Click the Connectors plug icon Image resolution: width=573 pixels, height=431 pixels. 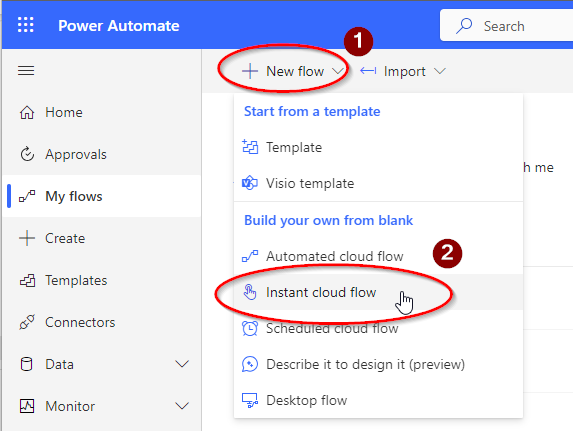pyautogui.click(x=27, y=322)
